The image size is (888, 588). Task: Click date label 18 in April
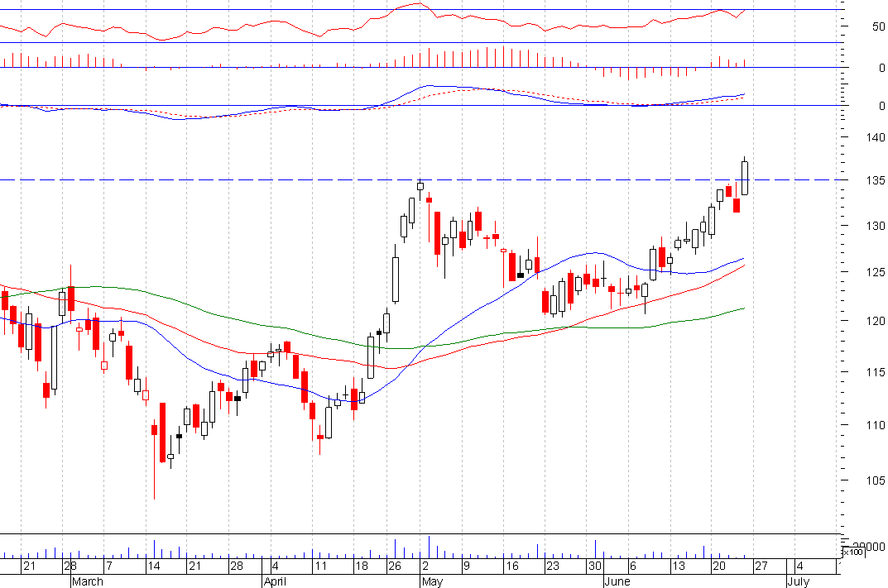362,566
